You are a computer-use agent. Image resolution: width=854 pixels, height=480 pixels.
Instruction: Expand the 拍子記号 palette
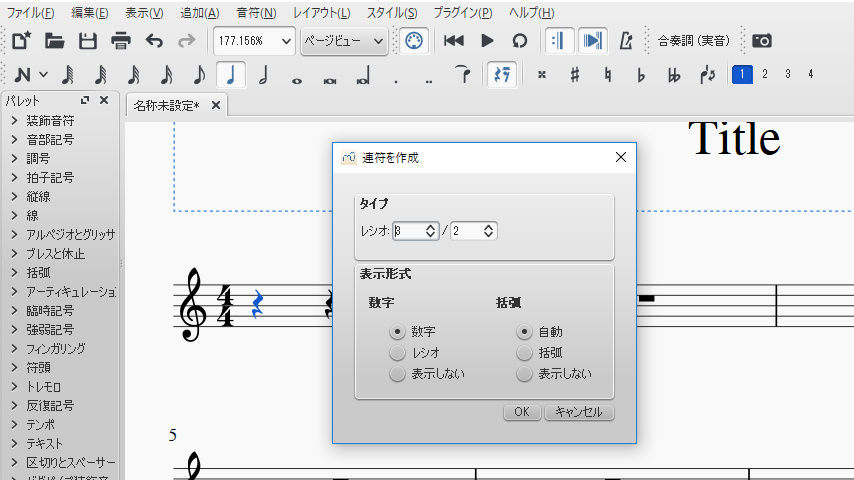14,178
